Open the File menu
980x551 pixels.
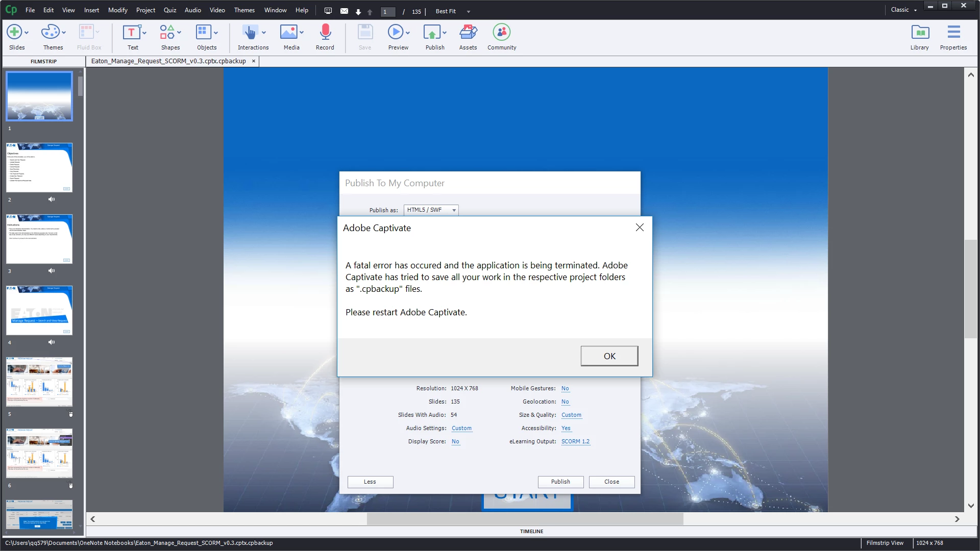pyautogui.click(x=30, y=10)
